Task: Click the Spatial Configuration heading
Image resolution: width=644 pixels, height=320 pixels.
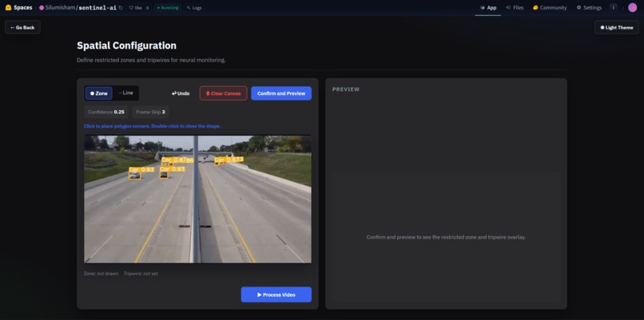Action: coord(126,45)
